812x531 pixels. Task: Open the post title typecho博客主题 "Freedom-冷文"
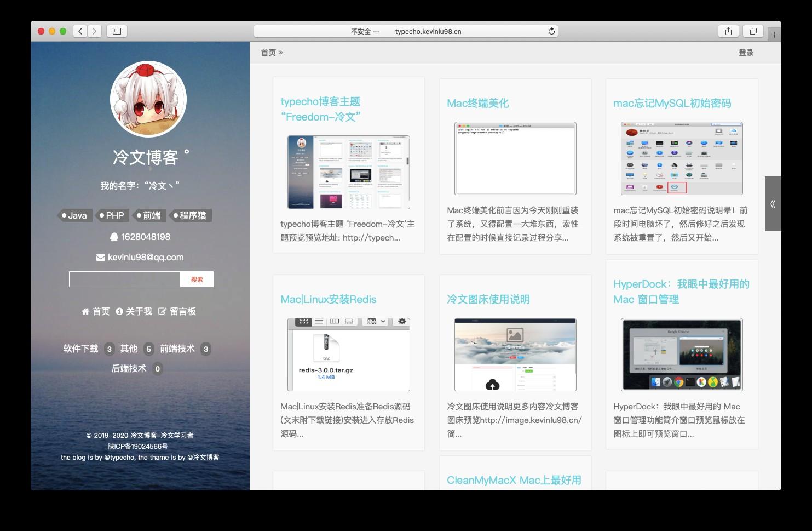point(321,109)
